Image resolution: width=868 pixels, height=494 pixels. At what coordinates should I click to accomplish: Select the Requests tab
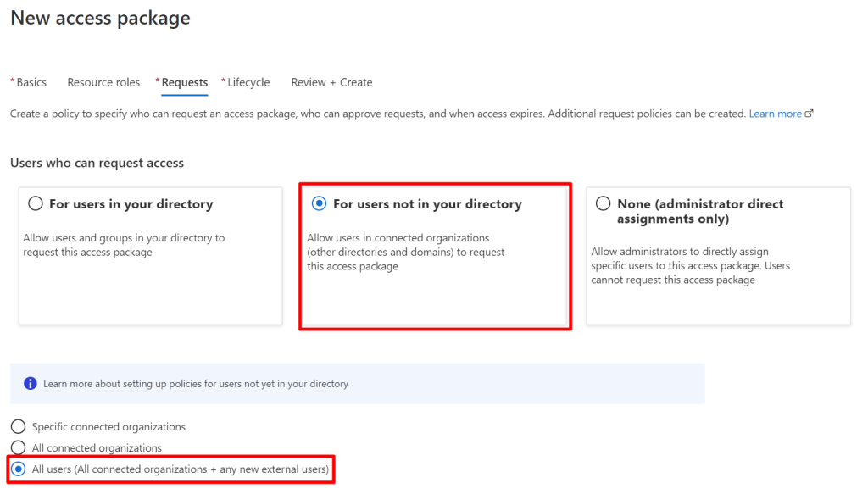tap(184, 82)
